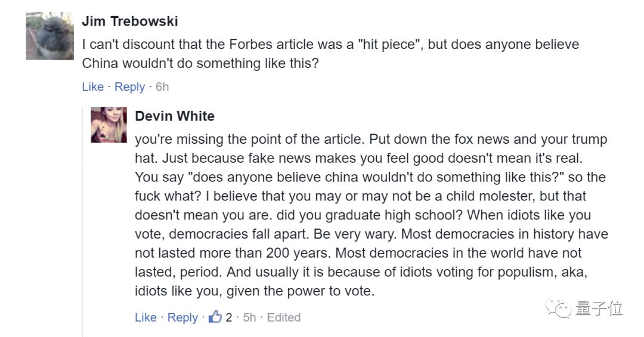Click Jim Trebowski's comment text
The image size is (644, 337).
330,54
